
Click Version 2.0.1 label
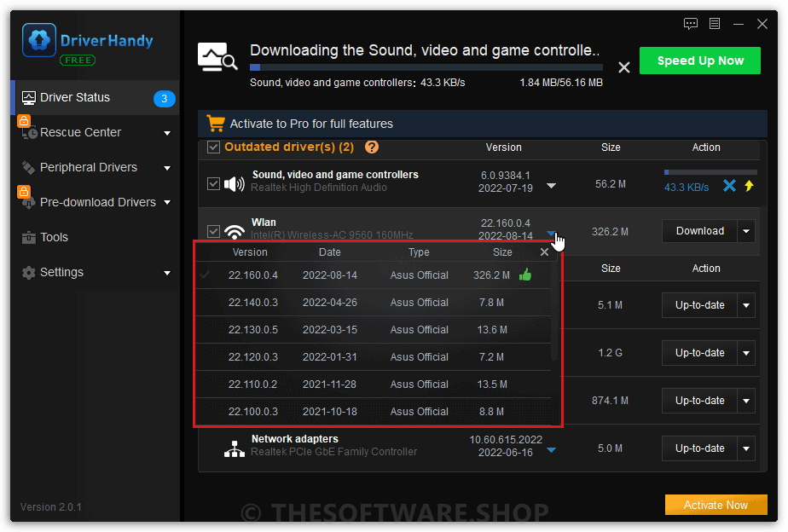point(51,507)
